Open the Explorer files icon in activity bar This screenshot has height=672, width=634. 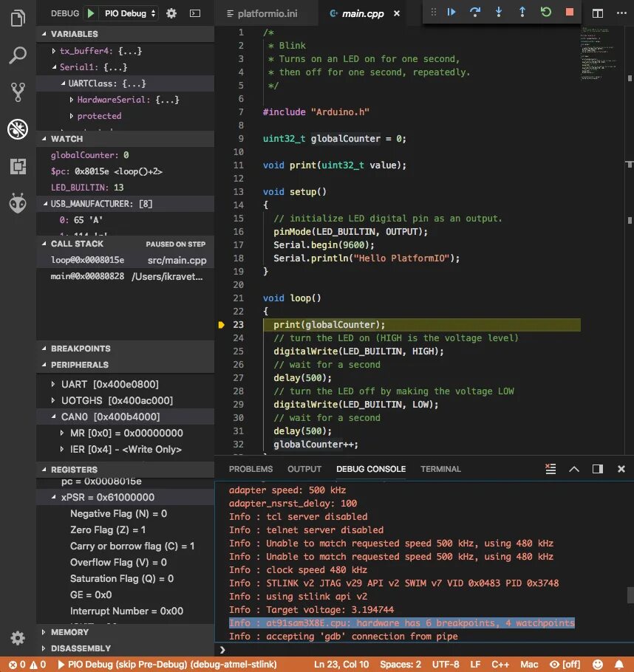tap(18, 18)
